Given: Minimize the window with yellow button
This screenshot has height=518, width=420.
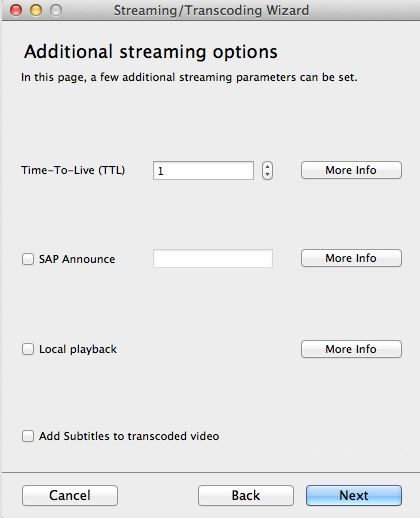Looking at the screenshot, I should click(x=36, y=10).
